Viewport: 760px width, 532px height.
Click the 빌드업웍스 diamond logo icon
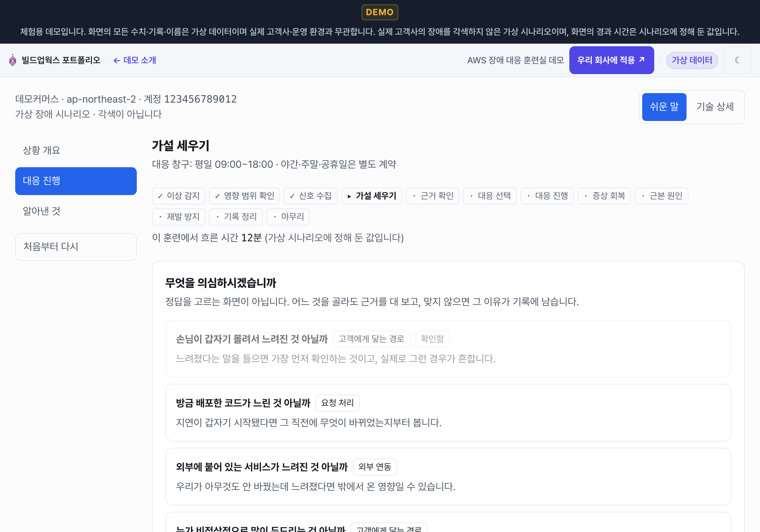[13, 60]
